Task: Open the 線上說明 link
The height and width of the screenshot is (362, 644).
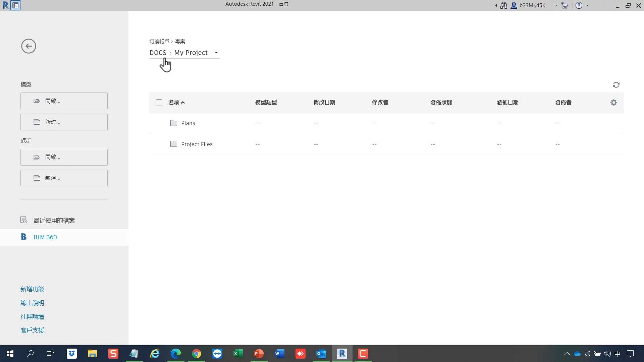Action: coord(32,303)
